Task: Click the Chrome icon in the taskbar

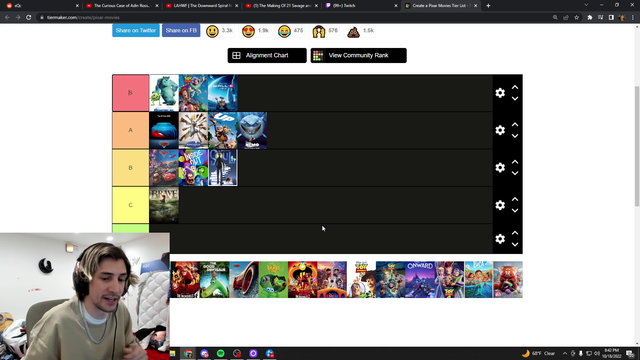Action: 188,353
